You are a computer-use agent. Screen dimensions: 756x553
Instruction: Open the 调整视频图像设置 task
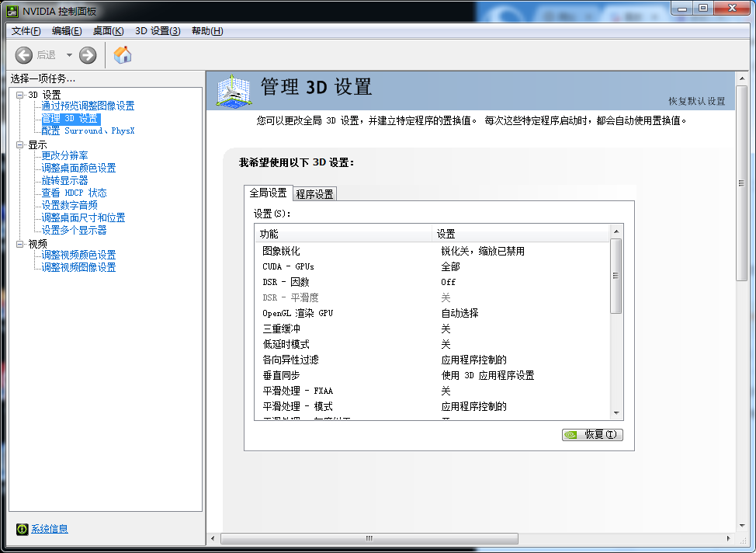coord(78,268)
